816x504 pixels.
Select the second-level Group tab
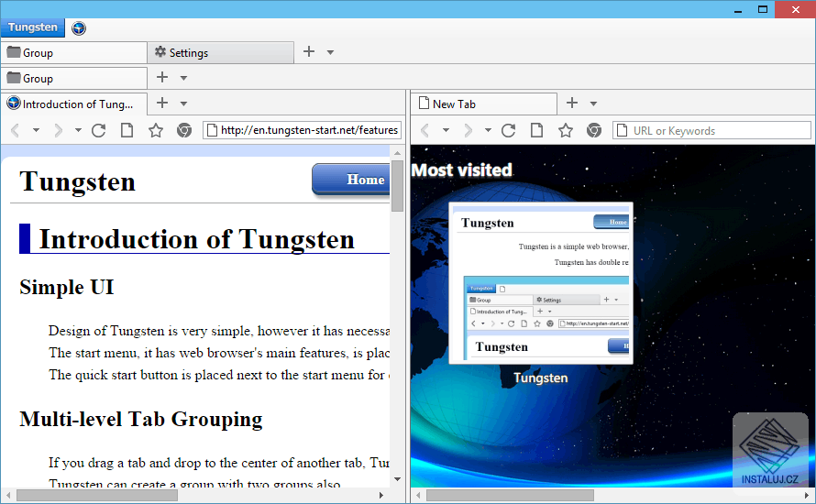pyautogui.click(x=74, y=78)
